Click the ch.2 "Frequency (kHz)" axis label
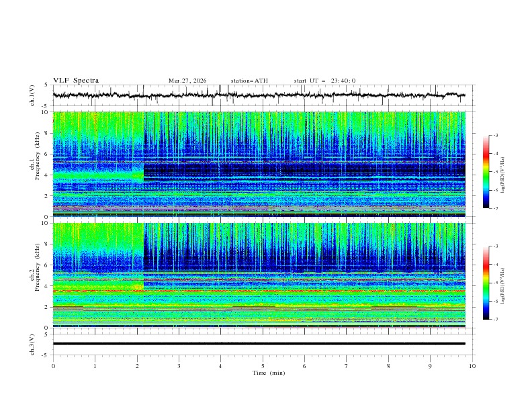532x411 pixels. tap(38, 267)
